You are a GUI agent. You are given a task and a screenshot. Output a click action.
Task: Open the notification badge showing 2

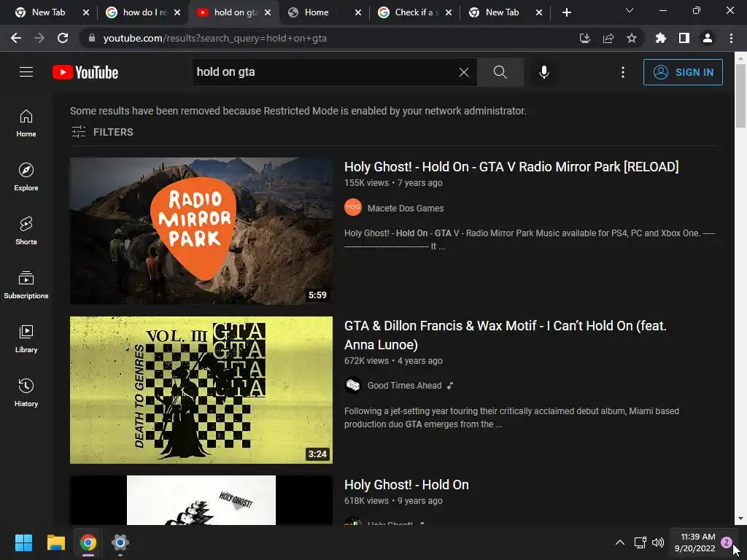point(726,542)
